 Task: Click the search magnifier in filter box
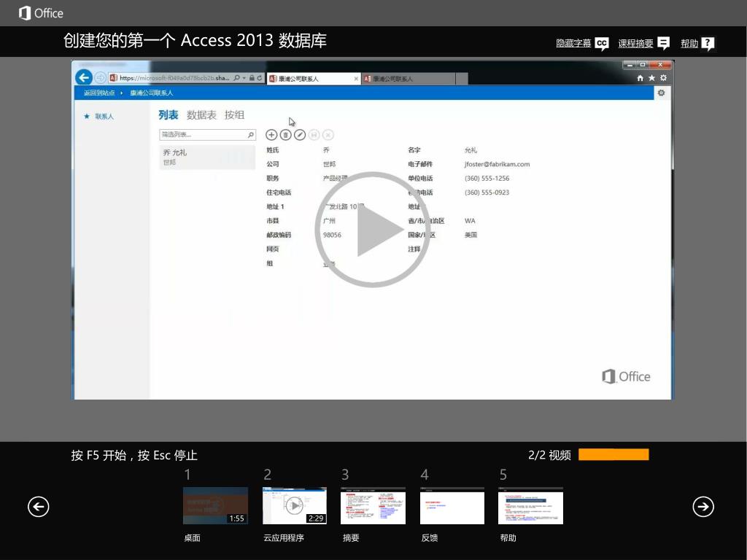[x=250, y=135]
